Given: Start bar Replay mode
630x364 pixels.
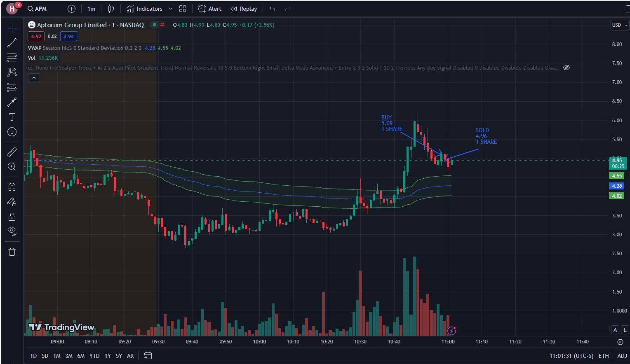Looking at the screenshot, I should 244,9.
